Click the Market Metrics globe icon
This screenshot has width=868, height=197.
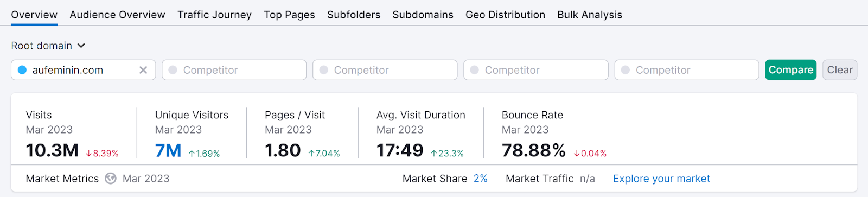point(111,179)
